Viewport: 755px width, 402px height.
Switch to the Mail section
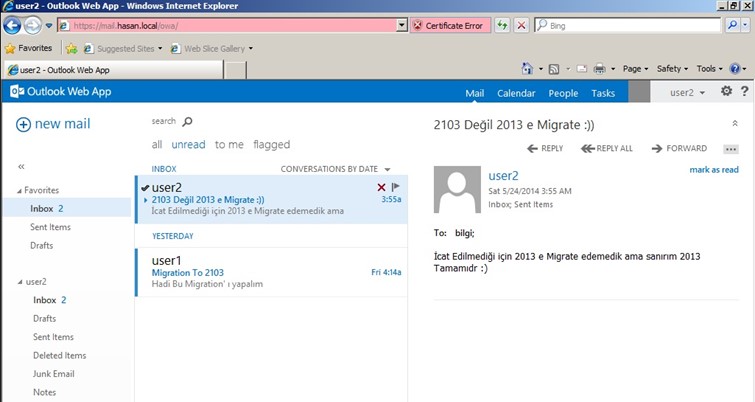pyautogui.click(x=474, y=93)
